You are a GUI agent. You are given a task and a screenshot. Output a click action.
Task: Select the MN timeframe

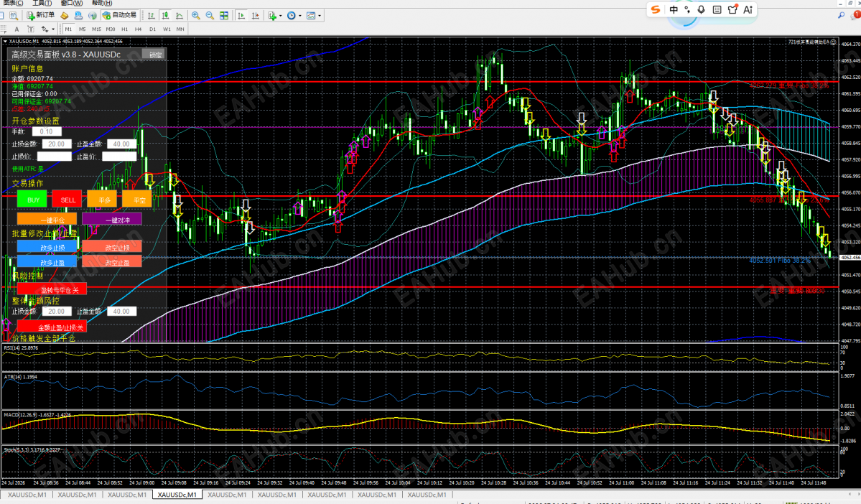pos(180,29)
